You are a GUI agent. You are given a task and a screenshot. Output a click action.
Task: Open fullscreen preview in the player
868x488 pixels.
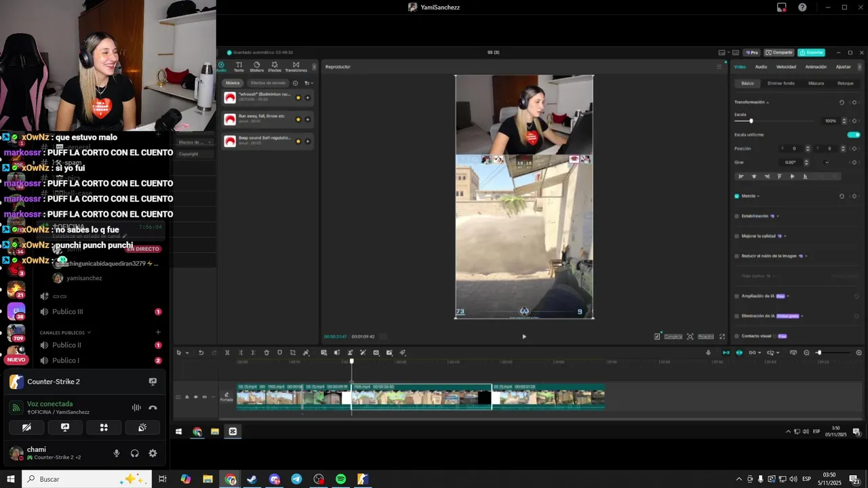[722, 336]
